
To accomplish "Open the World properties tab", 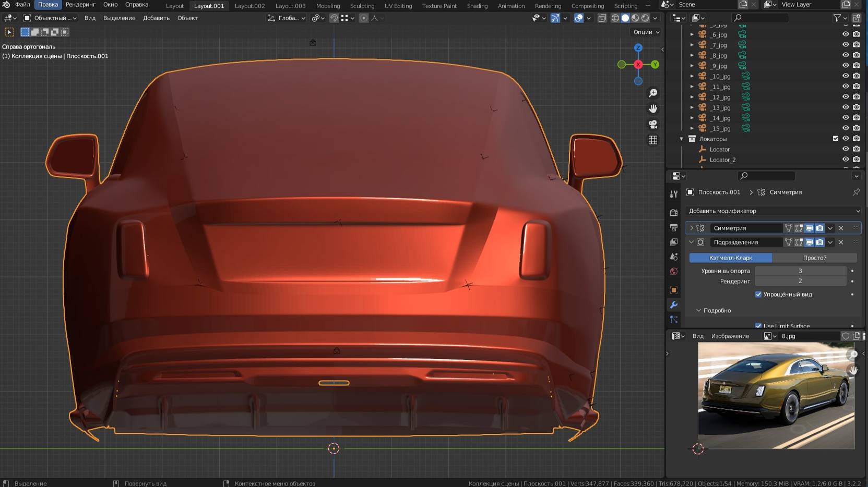I will point(674,271).
